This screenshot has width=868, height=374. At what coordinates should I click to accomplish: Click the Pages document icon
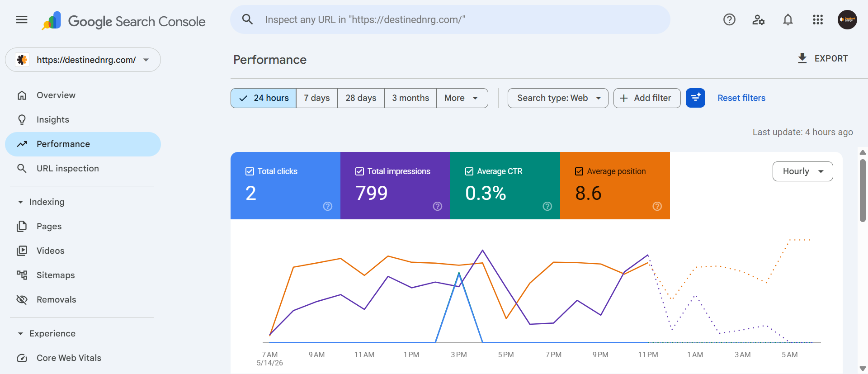click(22, 226)
